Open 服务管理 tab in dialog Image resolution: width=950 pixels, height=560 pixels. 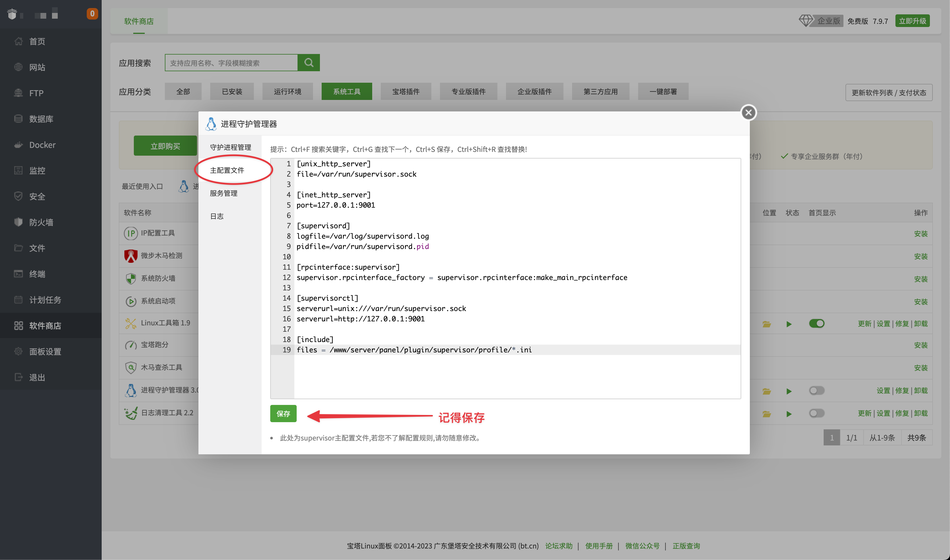click(x=224, y=193)
